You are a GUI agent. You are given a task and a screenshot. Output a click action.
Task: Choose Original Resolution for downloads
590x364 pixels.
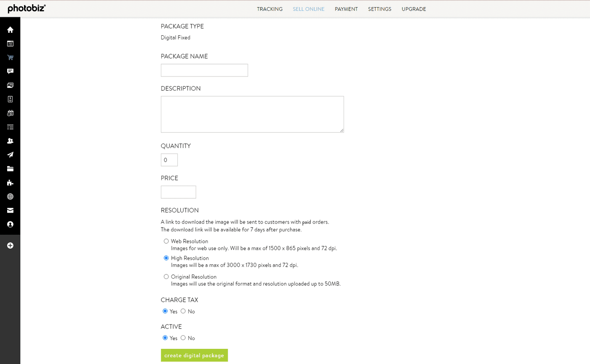[x=166, y=276]
